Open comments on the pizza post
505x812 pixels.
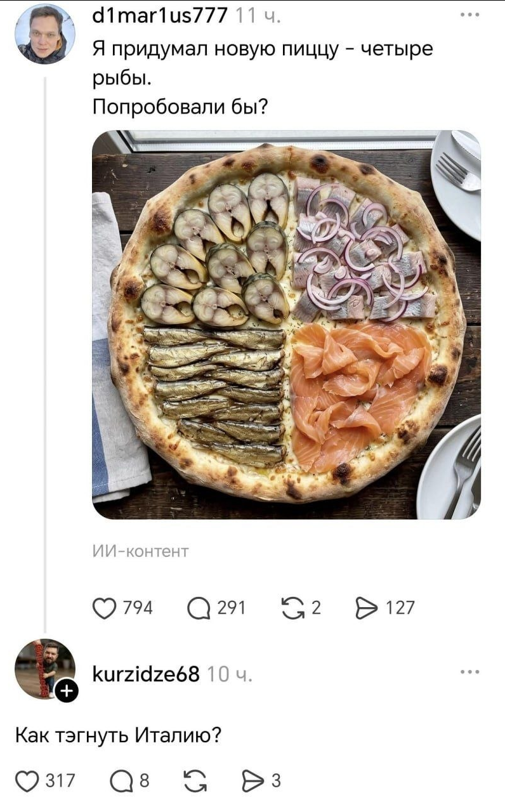[200, 608]
